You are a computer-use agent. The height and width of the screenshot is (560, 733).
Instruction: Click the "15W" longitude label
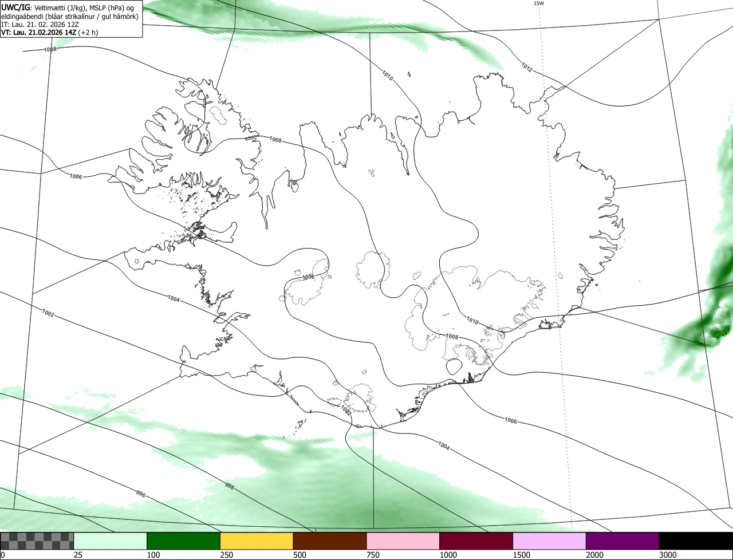(538, 3)
